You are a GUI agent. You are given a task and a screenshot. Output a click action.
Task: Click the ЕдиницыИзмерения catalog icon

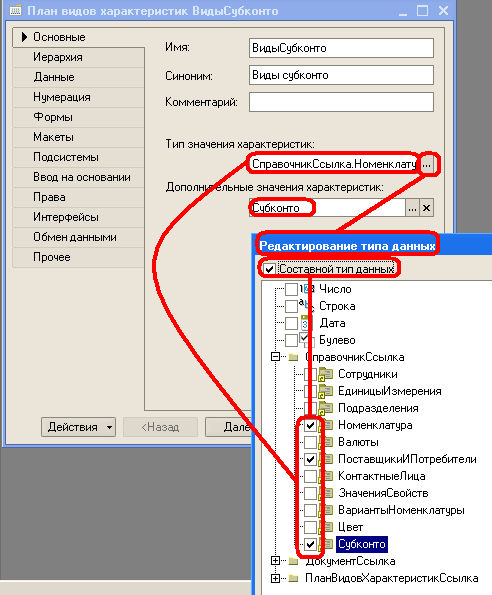325,391
